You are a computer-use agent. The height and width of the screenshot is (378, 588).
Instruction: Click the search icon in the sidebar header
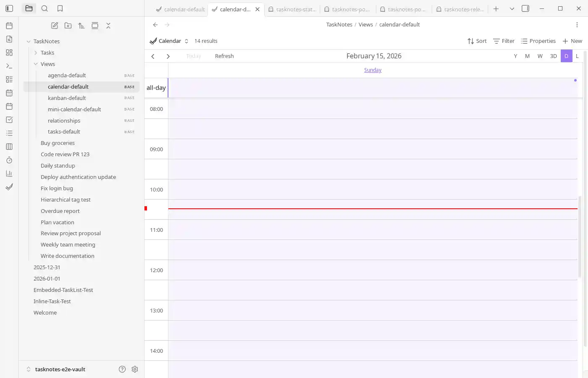[x=45, y=8]
